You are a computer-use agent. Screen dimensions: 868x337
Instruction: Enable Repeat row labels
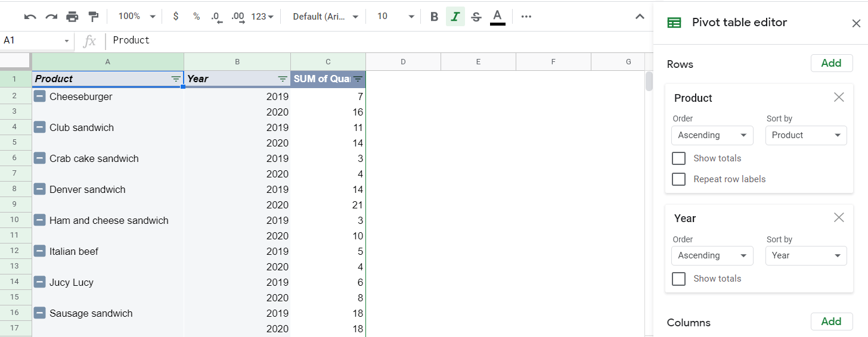(678, 179)
